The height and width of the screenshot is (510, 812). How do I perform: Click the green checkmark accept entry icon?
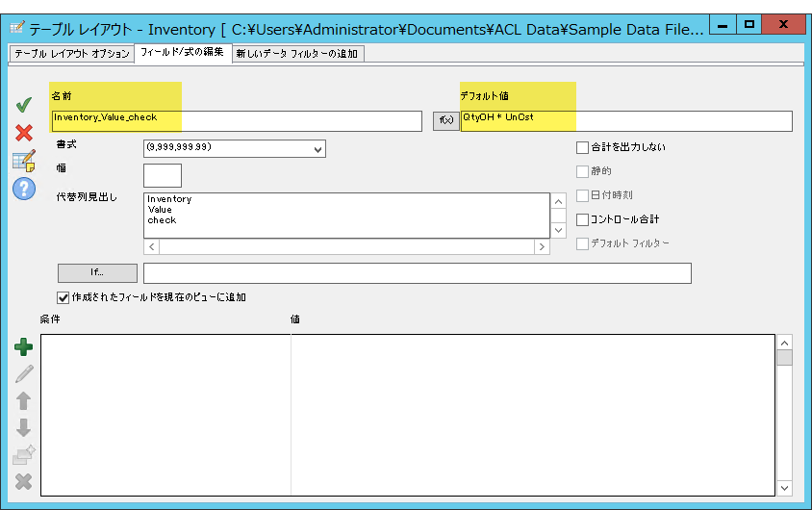tap(24, 104)
